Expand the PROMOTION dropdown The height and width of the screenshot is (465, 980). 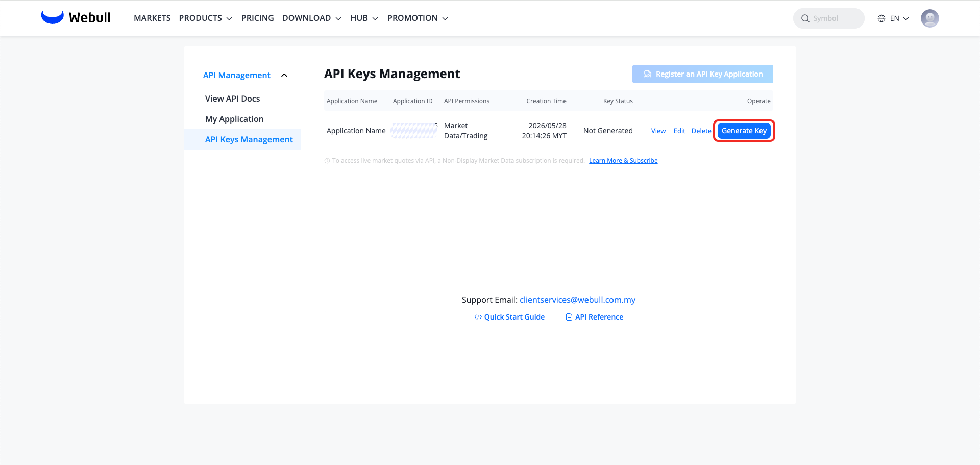418,18
